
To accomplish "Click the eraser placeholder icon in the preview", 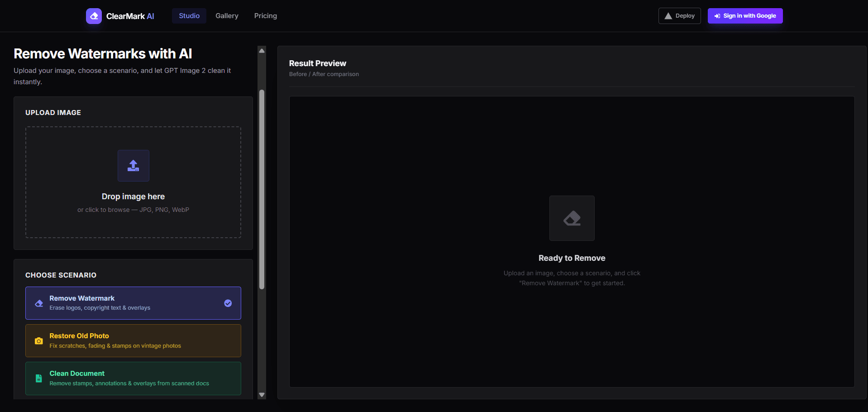I will coord(572,218).
